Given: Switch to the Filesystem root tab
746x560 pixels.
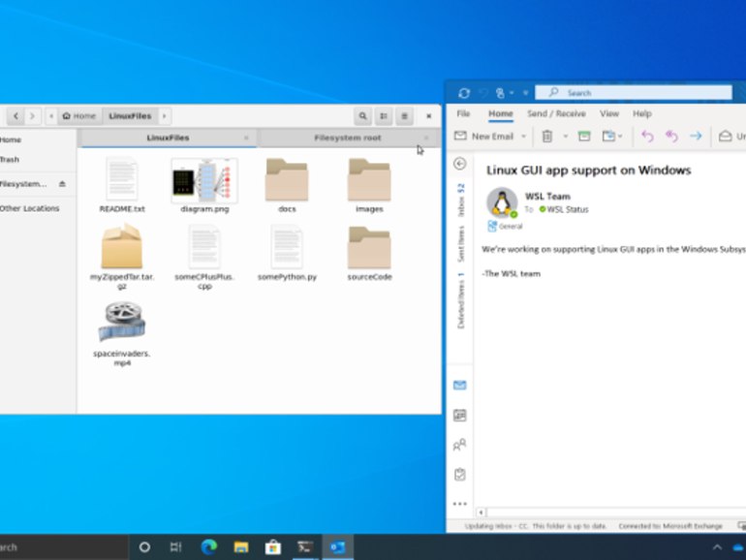Looking at the screenshot, I should pyautogui.click(x=347, y=138).
